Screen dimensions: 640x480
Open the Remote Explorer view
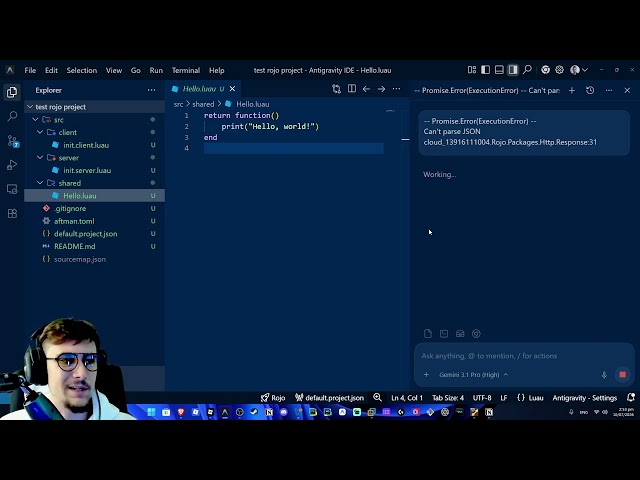pos(12,189)
